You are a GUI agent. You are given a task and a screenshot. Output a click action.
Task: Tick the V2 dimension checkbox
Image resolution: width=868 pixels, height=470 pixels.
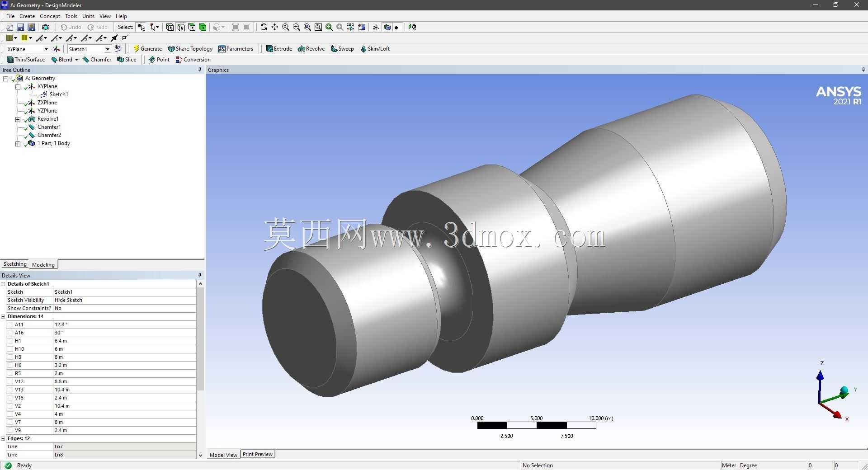[x=10, y=406]
